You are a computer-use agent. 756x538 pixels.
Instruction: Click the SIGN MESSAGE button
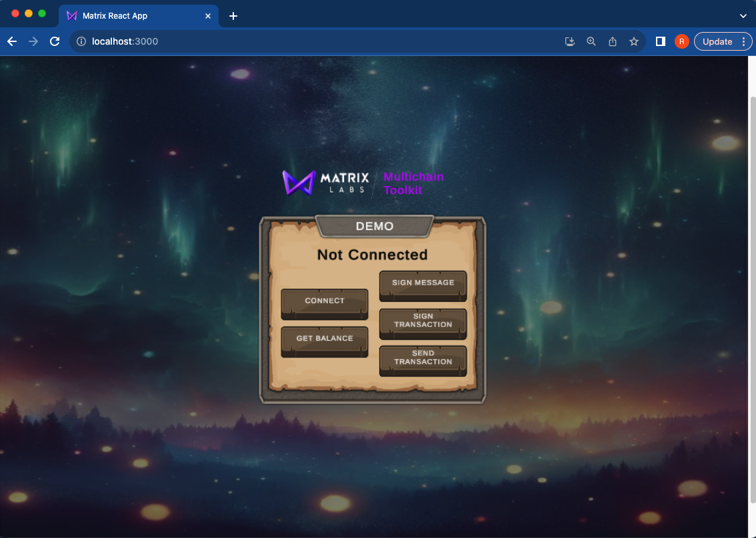[423, 285]
